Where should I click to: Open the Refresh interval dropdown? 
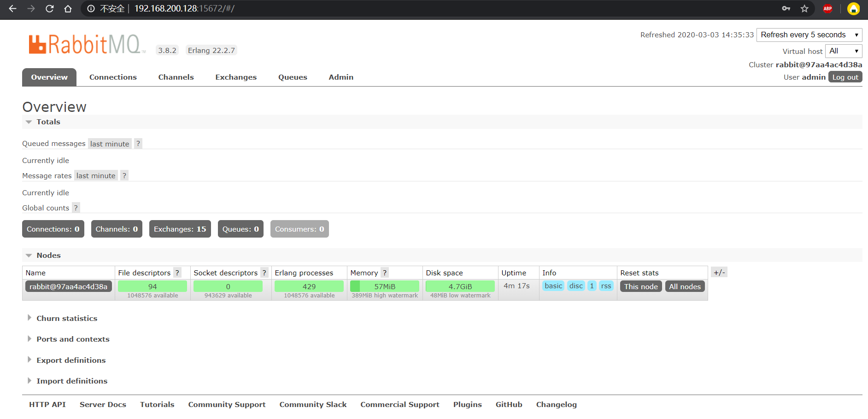809,35
